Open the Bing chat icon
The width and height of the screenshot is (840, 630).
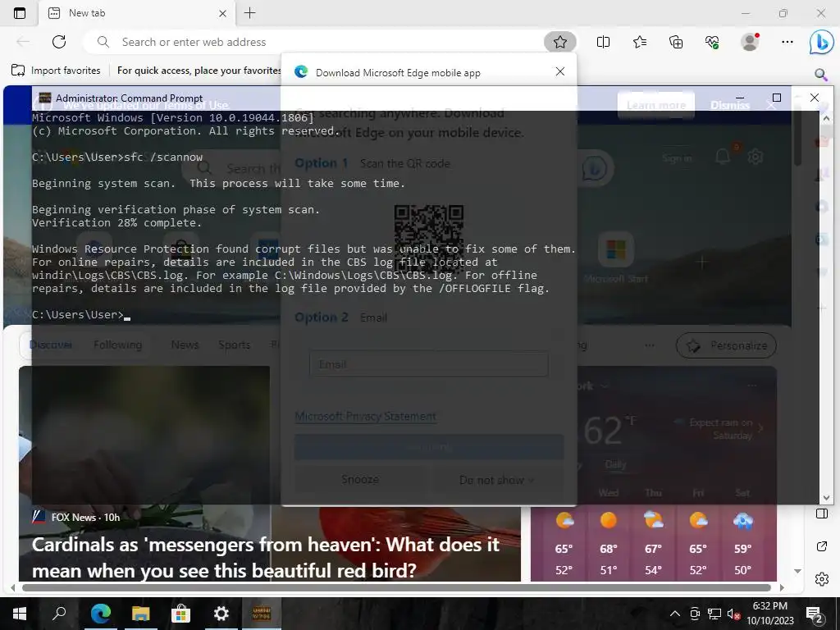(x=821, y=42)
